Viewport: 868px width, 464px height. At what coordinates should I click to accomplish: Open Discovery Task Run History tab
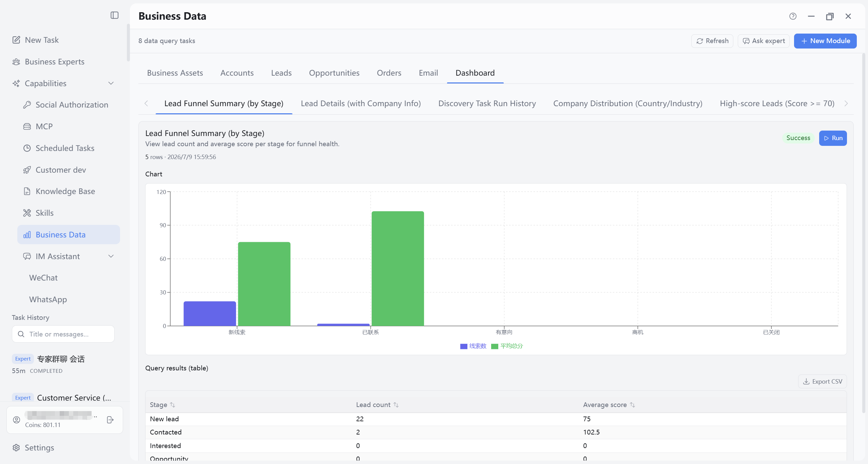click(x=487, y=103)
